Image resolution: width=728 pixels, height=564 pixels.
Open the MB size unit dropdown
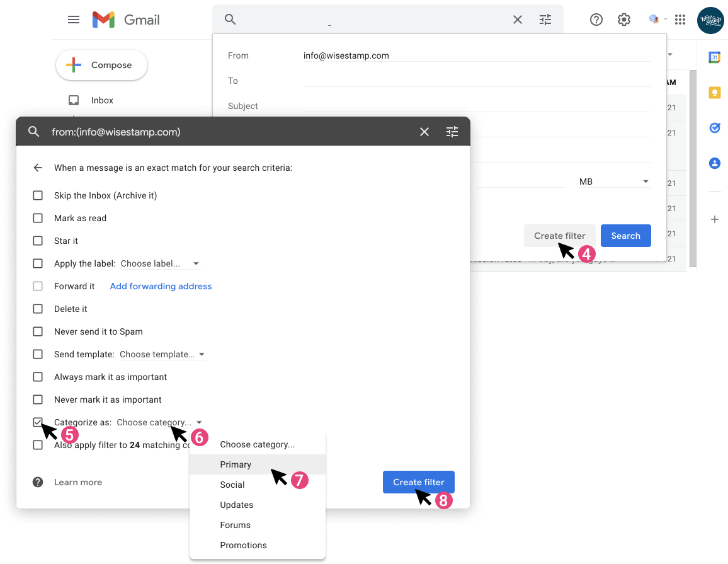[x=614, y=181]
